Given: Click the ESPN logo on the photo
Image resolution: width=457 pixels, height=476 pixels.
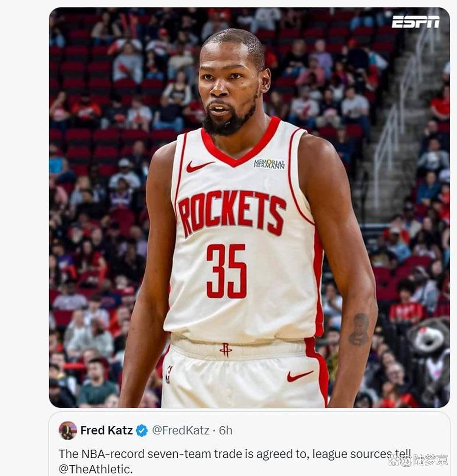Looking at the screenshot, I should [x=415, y=22].
